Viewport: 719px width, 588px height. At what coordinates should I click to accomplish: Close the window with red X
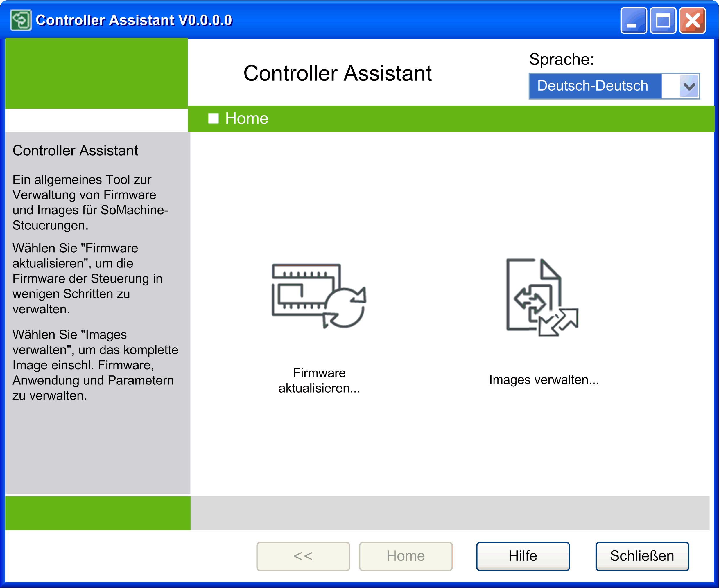[x=692, y=21]
